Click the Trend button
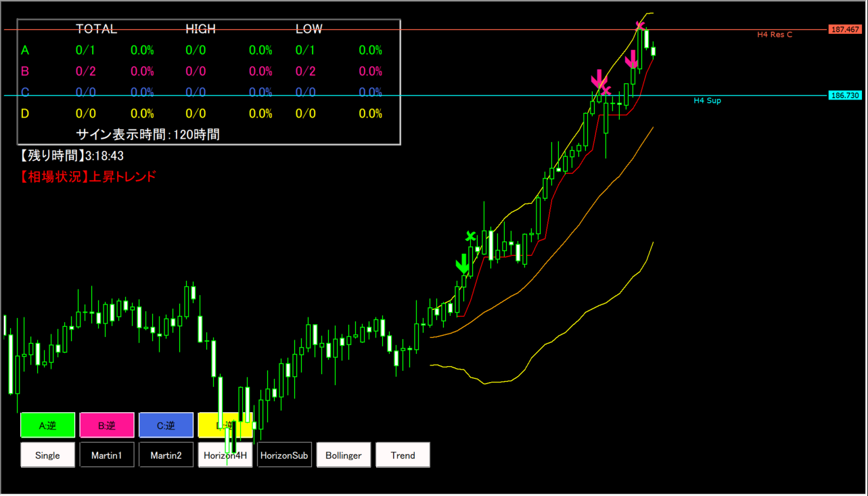Screen dimensions: 868x496 click(403, 455)
